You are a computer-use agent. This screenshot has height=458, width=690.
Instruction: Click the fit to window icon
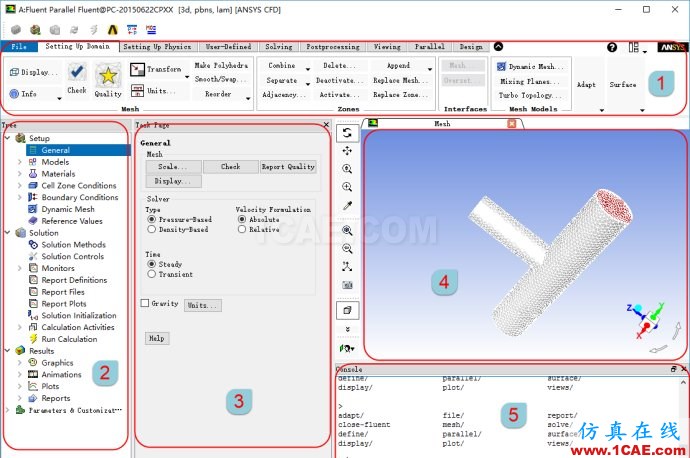pos(347,230)
